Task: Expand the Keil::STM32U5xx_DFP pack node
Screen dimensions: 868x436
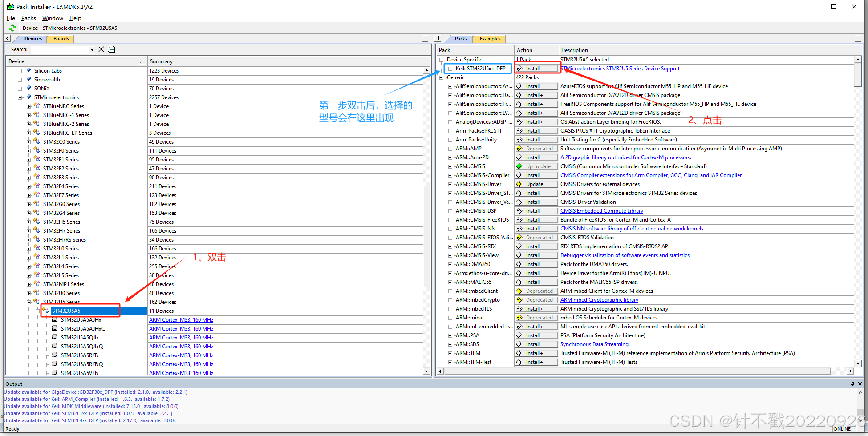Action: (x=450, y=69)
